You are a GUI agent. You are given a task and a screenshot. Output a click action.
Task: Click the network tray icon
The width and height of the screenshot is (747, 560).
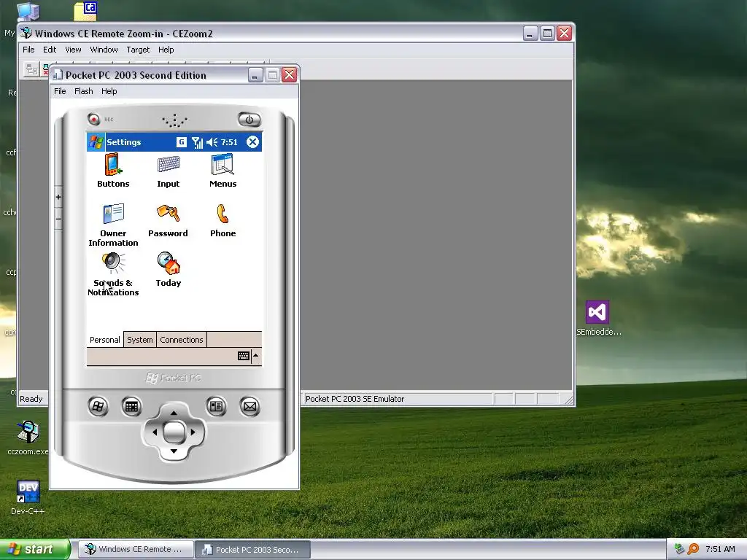[x=679, y=549]
